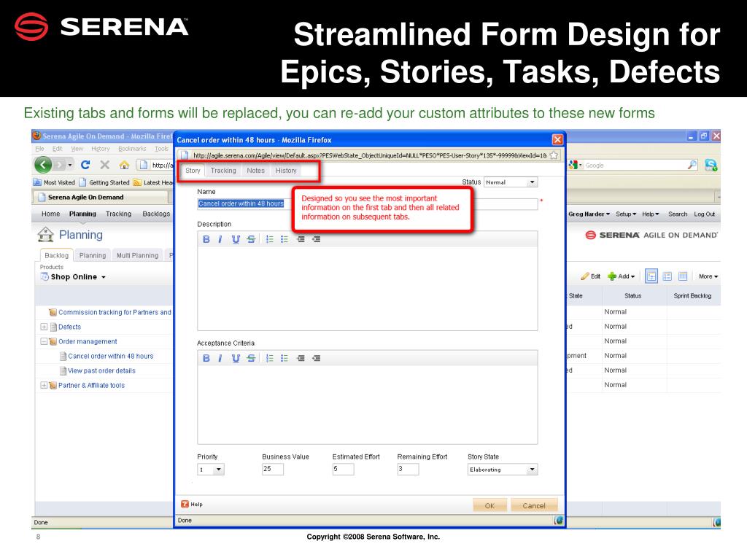The height and width of the screenshot is (560, 747).
Task: Click the Cancel button
Action: coord(534,505)
